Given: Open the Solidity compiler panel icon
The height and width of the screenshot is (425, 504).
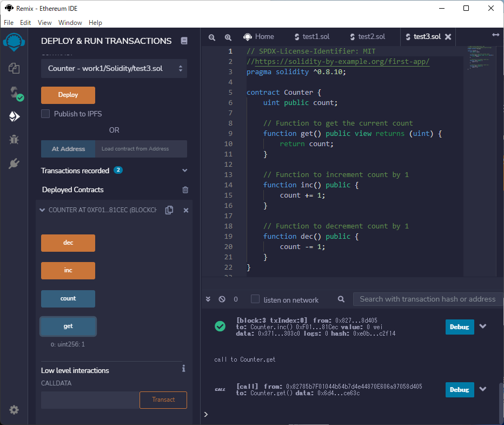Looking at the screenshot, I should (14, 93).
